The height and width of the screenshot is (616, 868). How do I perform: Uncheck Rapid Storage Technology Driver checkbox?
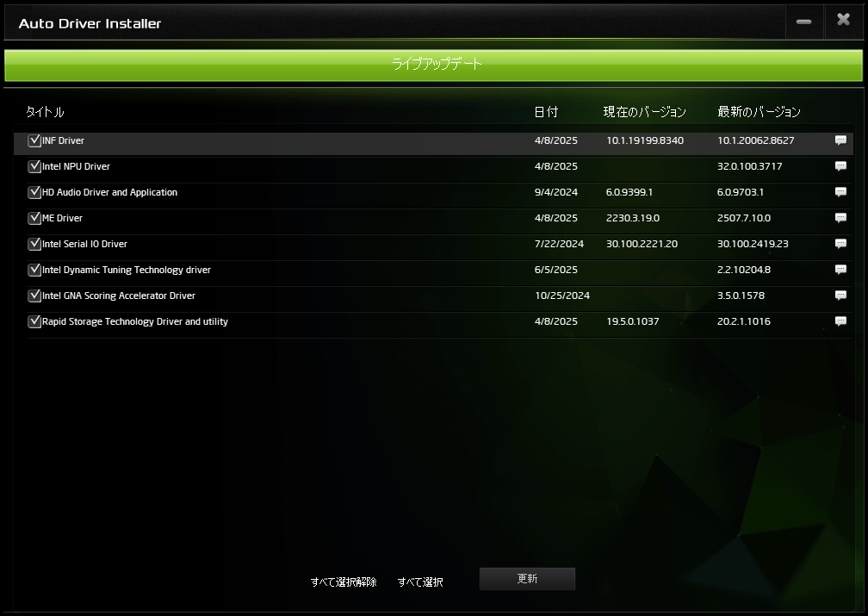click(34, 321)
